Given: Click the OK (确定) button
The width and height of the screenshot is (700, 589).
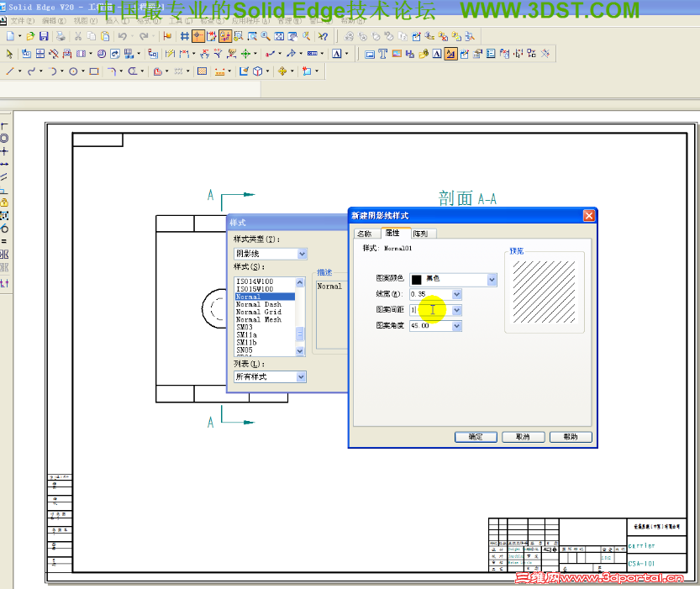Looking at the screenshot, I should 476,437.
